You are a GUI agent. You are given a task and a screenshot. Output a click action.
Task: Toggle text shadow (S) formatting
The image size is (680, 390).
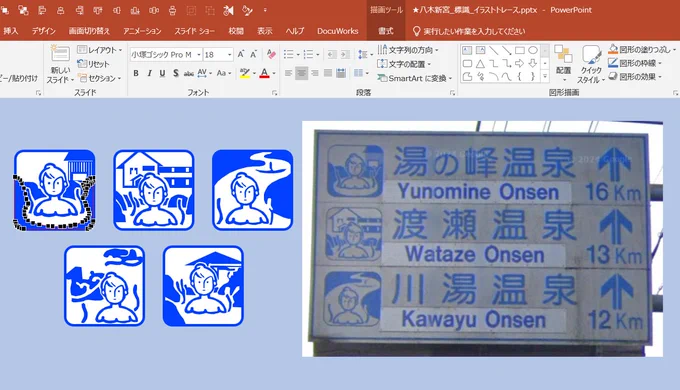(x=175, y=73)
